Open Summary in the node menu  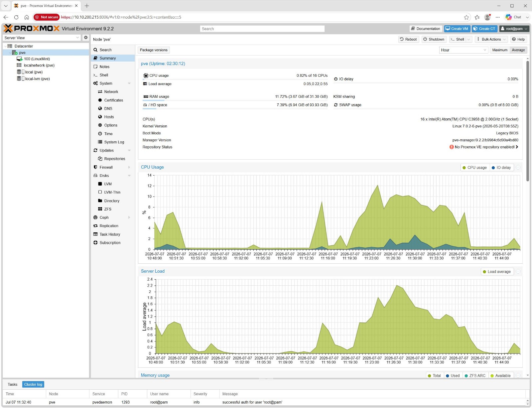(x=113, y=58)
